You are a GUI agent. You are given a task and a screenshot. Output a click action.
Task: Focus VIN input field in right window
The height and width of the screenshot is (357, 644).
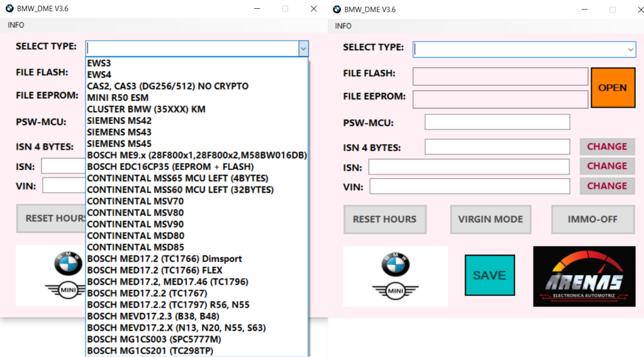click(470, 186)
